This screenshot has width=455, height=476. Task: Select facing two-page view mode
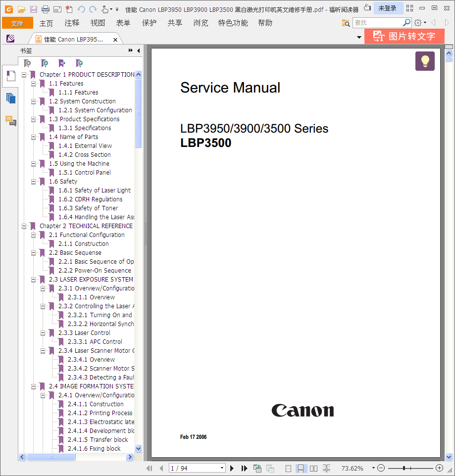click(x=314, y=469)
